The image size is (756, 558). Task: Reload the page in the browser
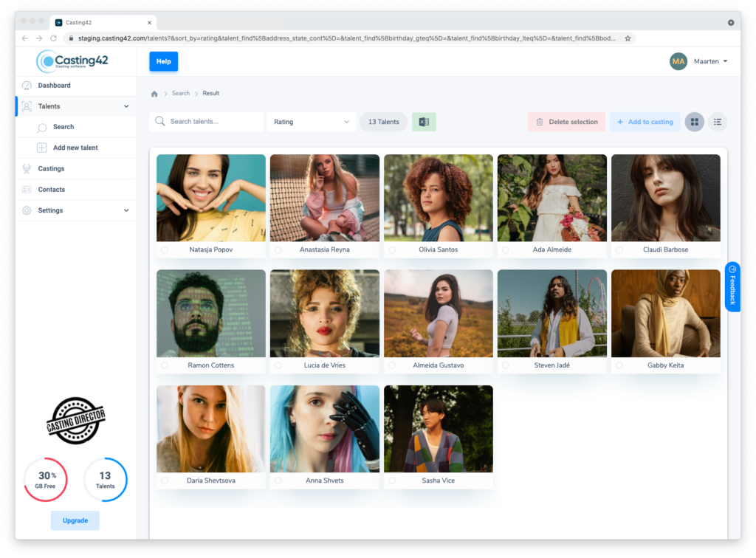coord(53,38)
